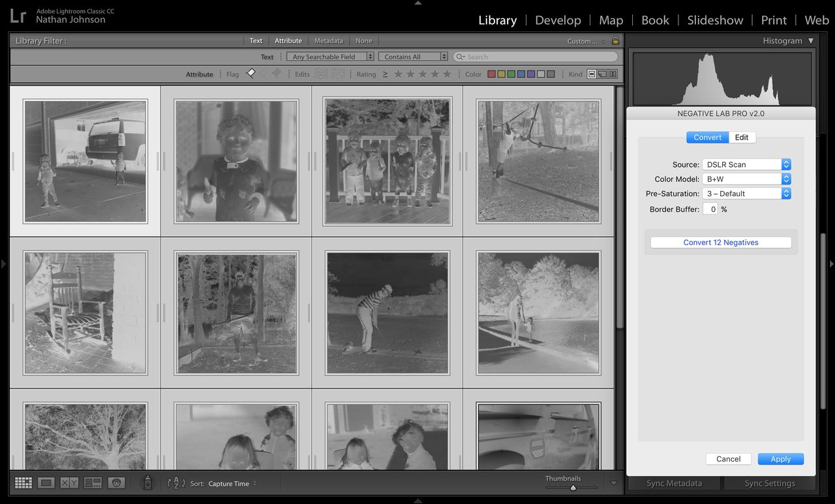Filter Kind by virtual copies icon
Screen dimensions: 835x504
[602, 74]
